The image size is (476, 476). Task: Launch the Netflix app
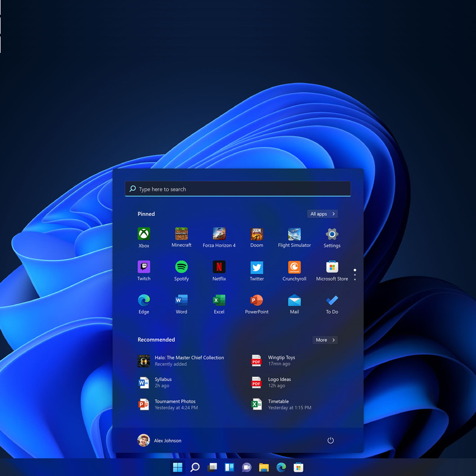219,271
